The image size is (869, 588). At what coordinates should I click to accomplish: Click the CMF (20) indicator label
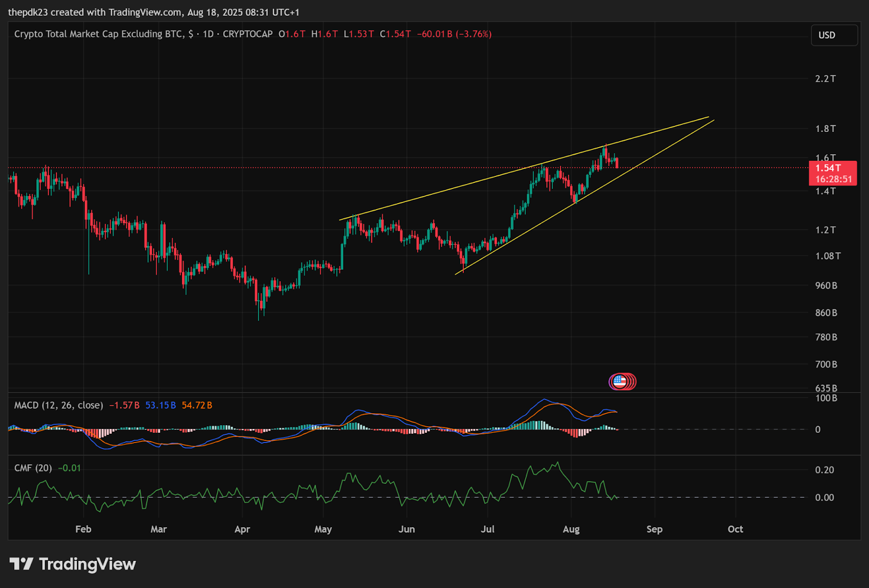33,468
